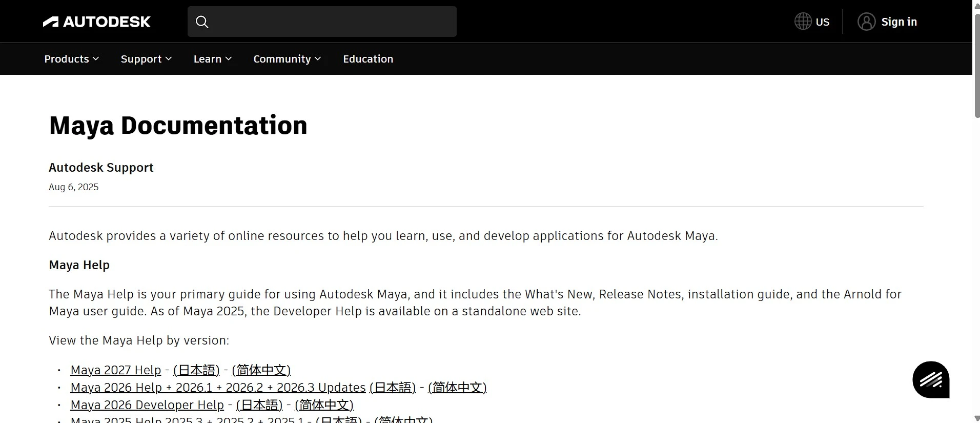Click the scrollbar down arrow
The image size is (980, 423).
pos(976,418)
